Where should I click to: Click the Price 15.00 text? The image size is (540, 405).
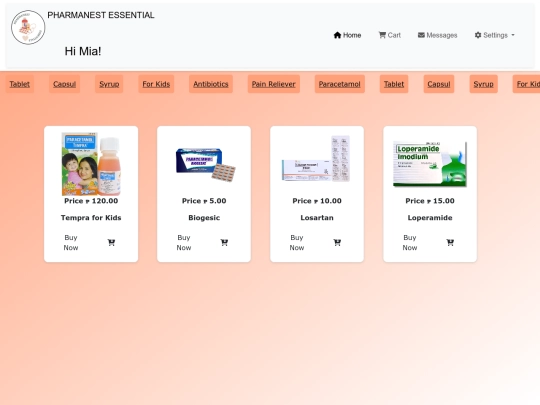coord(430,201)
